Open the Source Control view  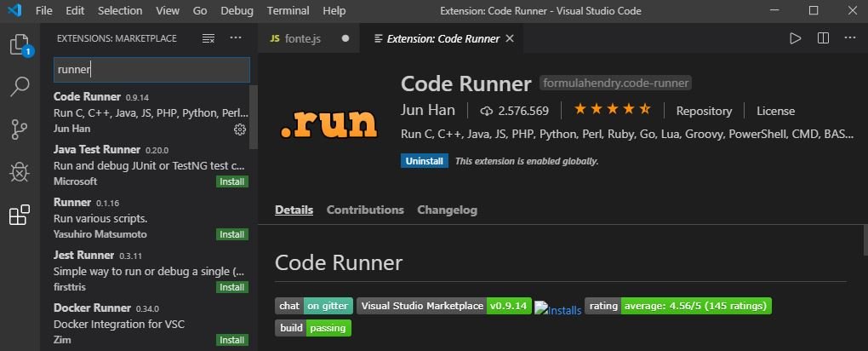point(20,129)
